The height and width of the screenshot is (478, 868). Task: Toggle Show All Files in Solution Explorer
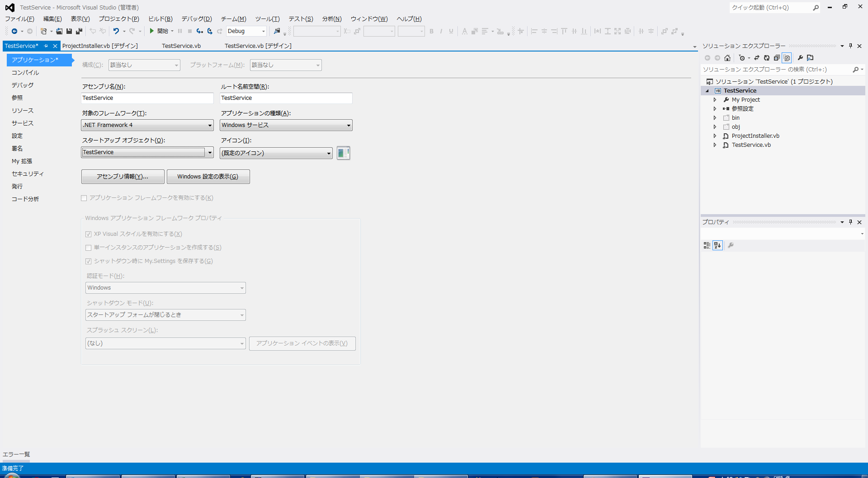pyautogui.click(x=787, y=58)
